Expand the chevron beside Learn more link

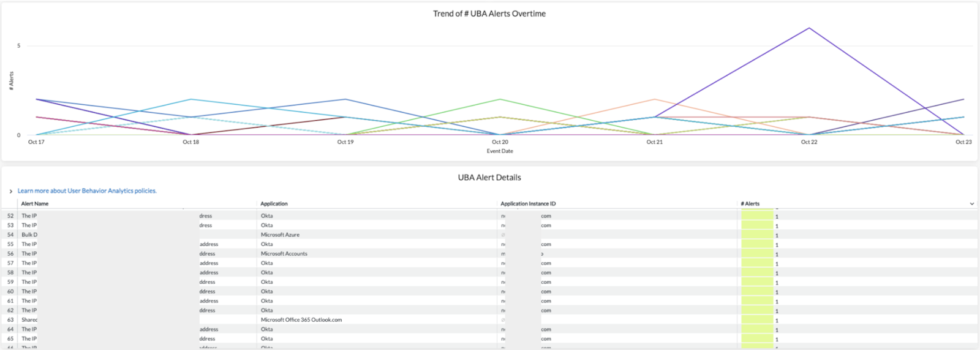click(10, 191)
